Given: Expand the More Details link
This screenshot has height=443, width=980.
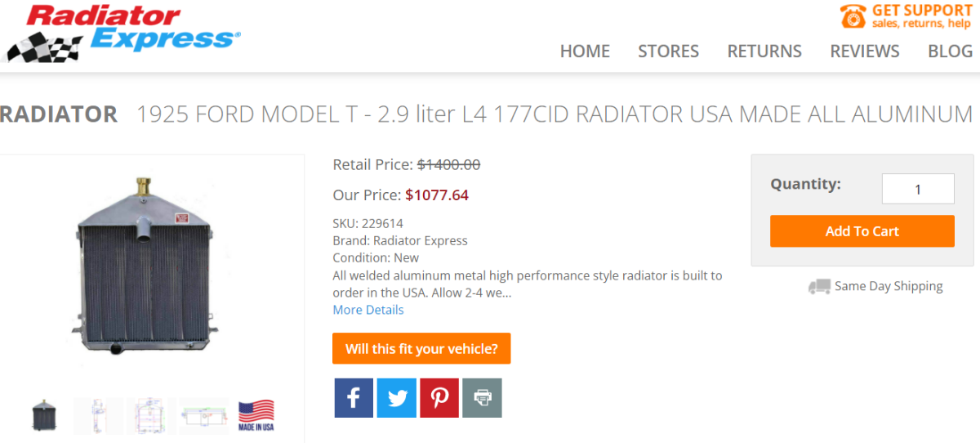Looking at the screenshot, I should point(368,310).
